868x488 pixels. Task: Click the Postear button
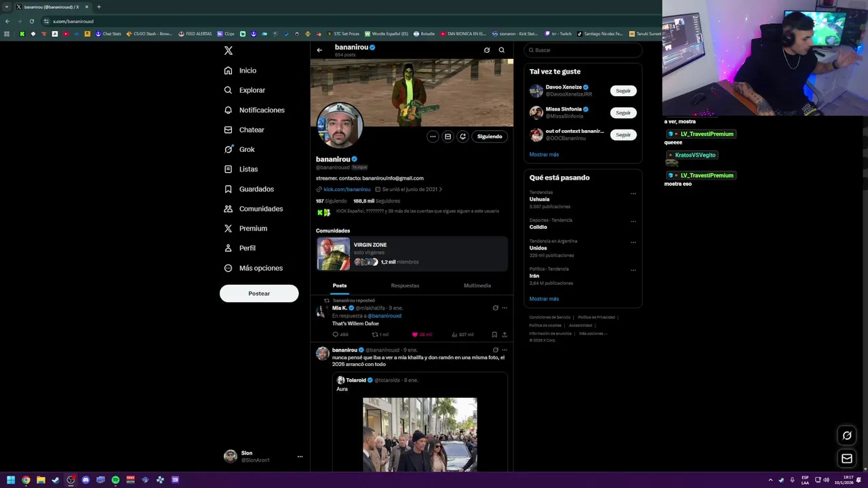coord(259,293)
